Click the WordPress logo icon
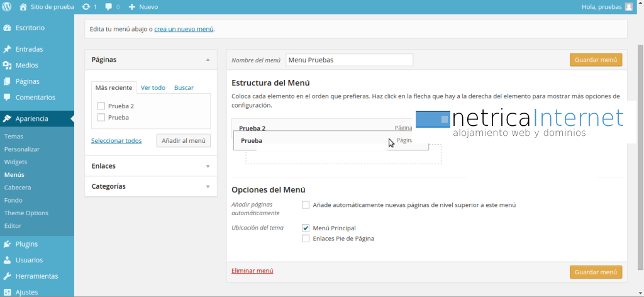 pyautogui.click(x=8, y=7)
